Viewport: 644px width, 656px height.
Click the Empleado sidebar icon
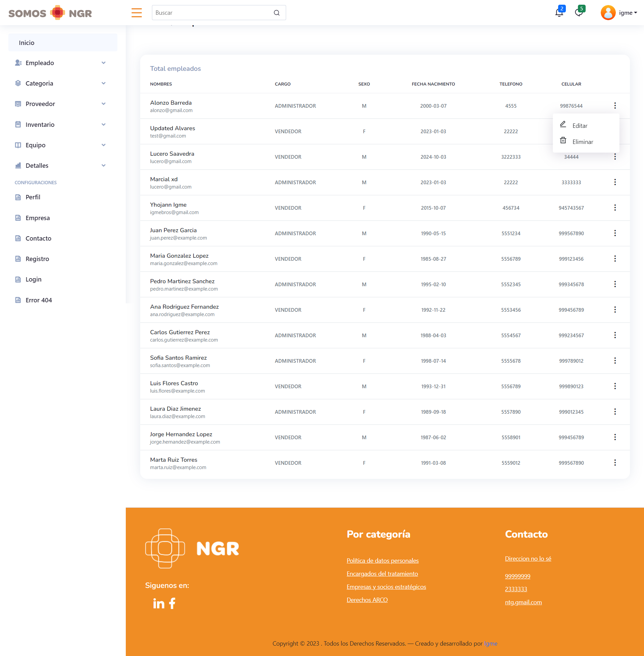pyautogui.click(x=18, y=63)
